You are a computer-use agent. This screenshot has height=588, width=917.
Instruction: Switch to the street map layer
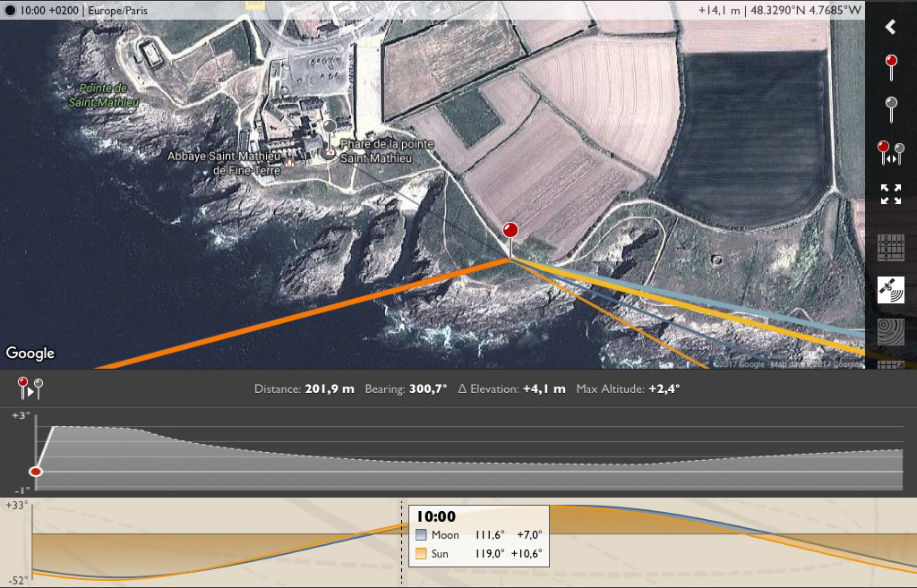[891, 248]
